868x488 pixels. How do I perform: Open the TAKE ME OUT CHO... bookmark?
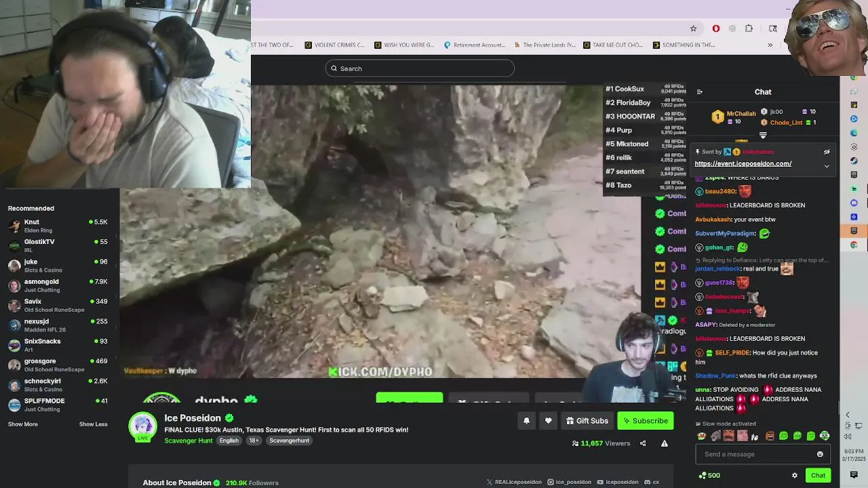[613, 45]
